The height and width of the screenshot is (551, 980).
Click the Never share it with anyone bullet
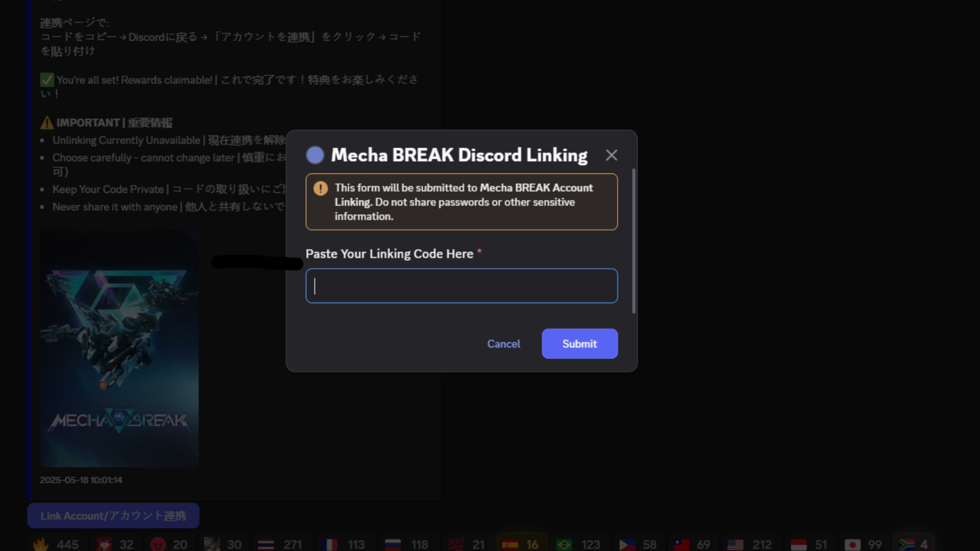[x=168, y=207]
